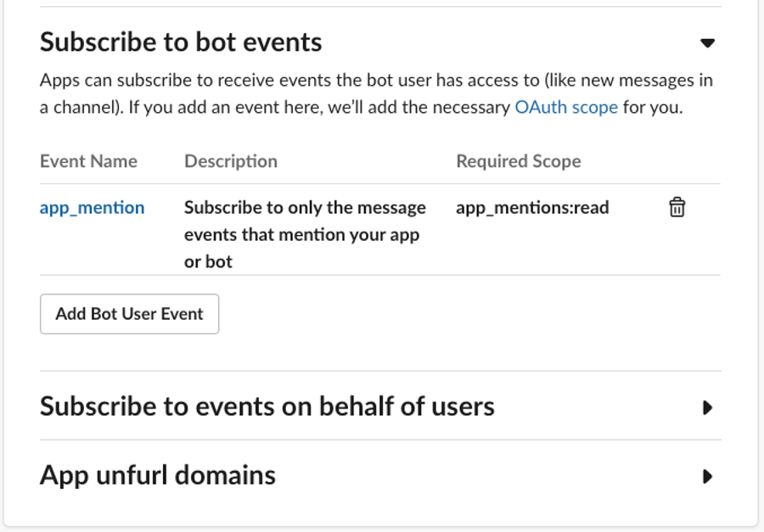Click the 'or bot' line in the description
764x532 pixels.
point(208,261)
